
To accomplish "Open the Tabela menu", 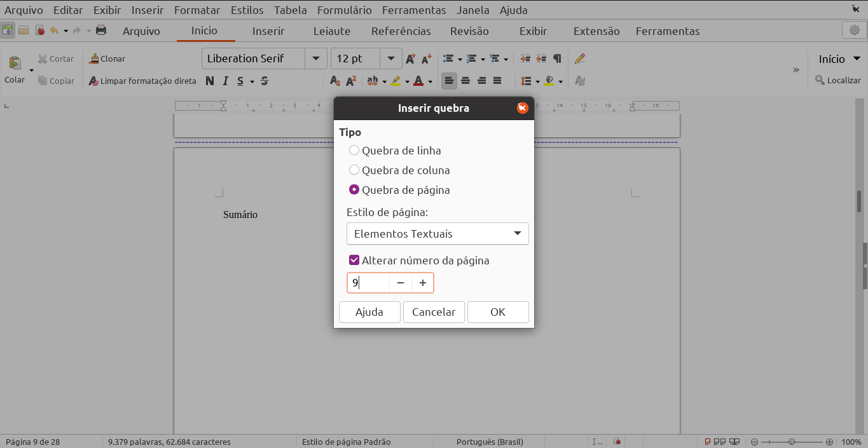I will tap(291, 10).
